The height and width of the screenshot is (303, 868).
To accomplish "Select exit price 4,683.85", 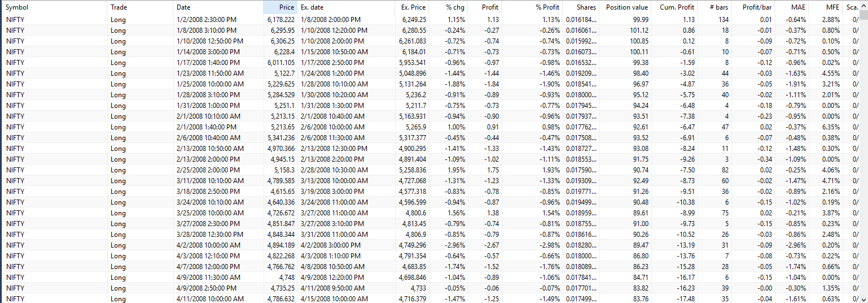I will point(414,267).
